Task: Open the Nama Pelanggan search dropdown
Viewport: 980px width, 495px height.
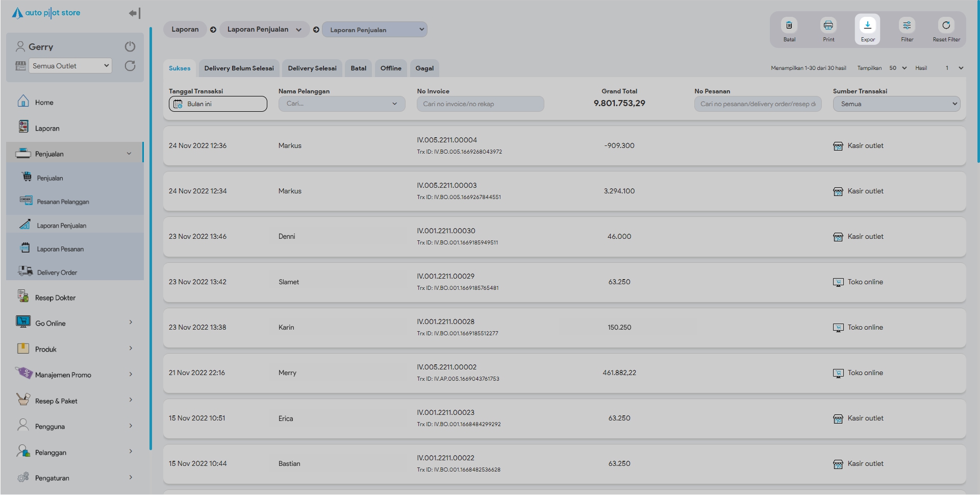Action: [x=341, y=104]
